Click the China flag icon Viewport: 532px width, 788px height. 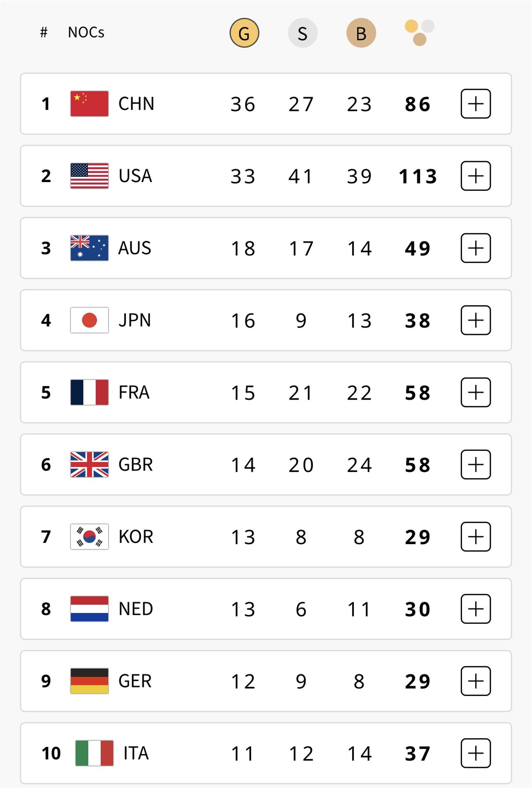click(89, 104)
